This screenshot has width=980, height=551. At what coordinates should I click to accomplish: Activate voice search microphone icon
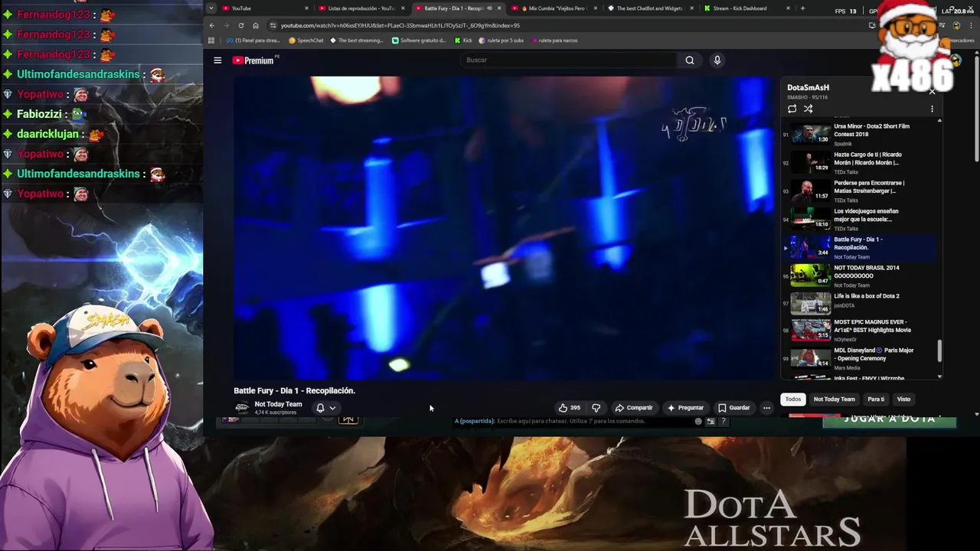coord(717,60)
